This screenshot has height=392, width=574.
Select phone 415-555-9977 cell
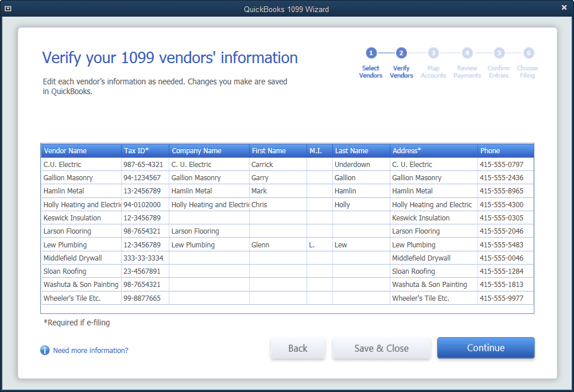(506, 298)
